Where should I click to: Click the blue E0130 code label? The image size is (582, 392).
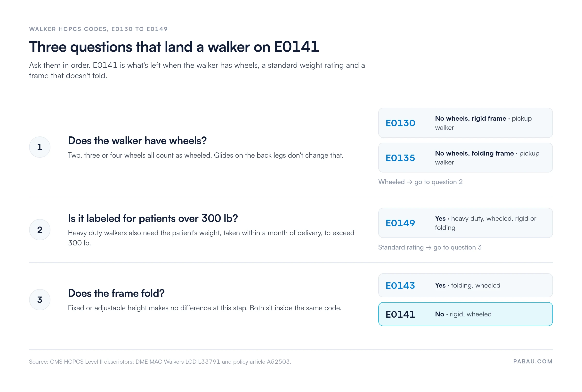pyautogui.click(x=400, y=123)
